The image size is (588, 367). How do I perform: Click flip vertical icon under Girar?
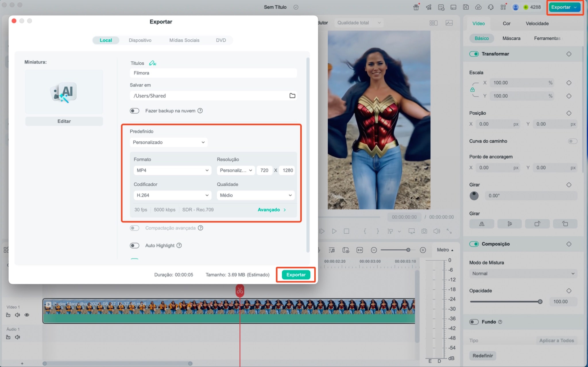[x=510, y=224]
